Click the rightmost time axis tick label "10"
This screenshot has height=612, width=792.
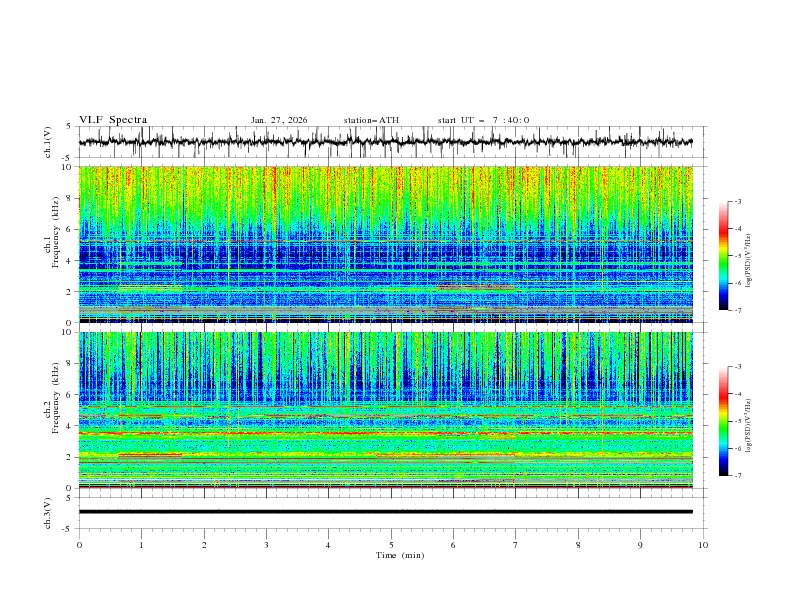703,545
